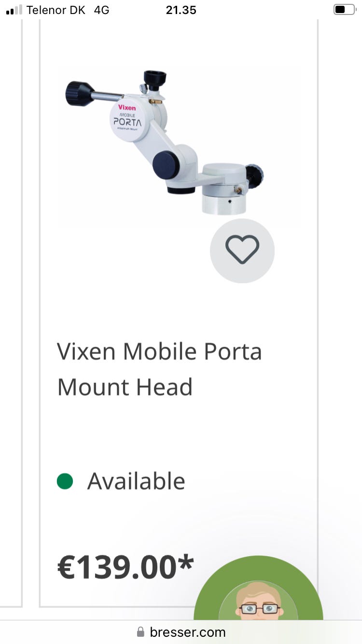This screenshot has height=644, width=362.
Task: Click the Available stock status text
Action: 136,481
